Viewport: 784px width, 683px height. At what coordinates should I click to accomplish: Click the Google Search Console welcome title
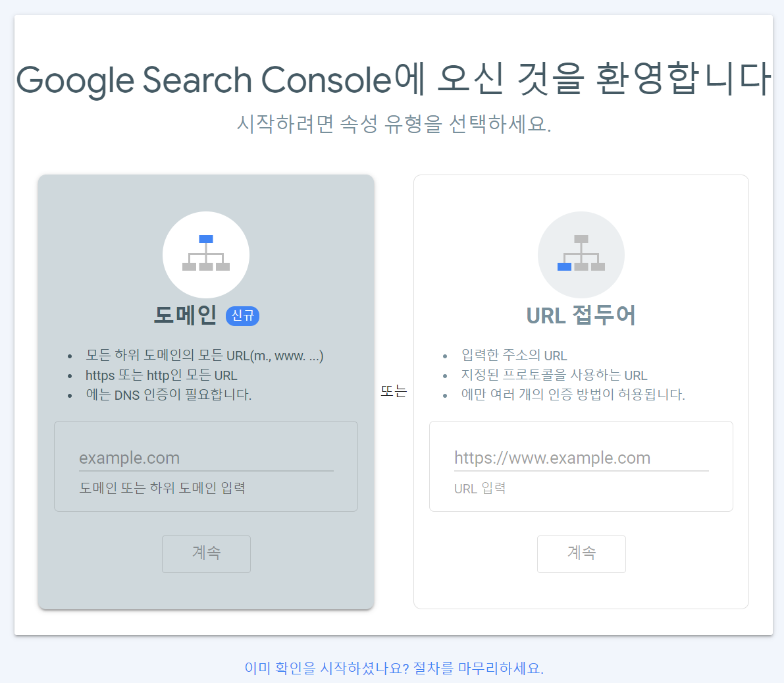click(x=394, y=79)
